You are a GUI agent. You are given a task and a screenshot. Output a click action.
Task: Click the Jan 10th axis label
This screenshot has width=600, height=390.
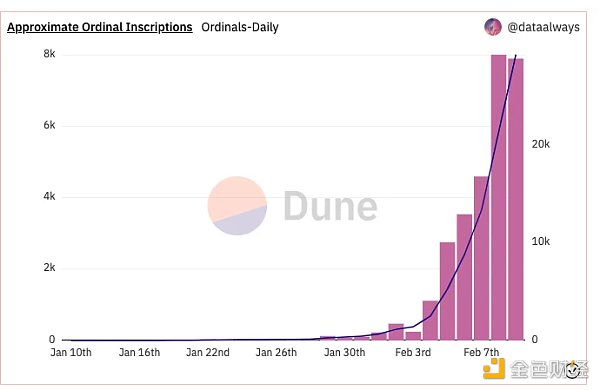pyautogui.click(x=71, y=352)
